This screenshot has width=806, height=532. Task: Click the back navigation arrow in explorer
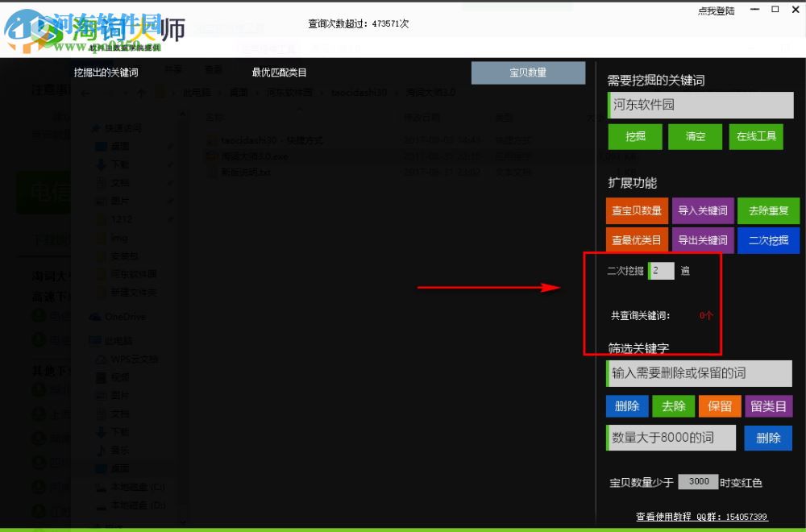(x=86, y=92)
